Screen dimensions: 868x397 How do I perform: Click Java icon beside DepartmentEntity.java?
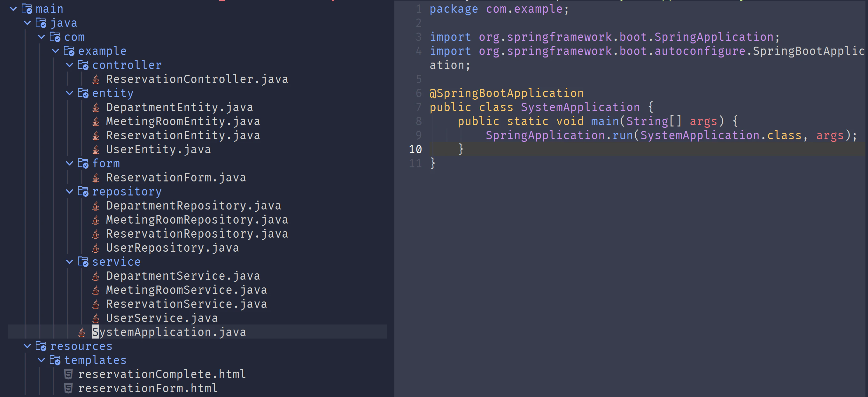[96, 107]
